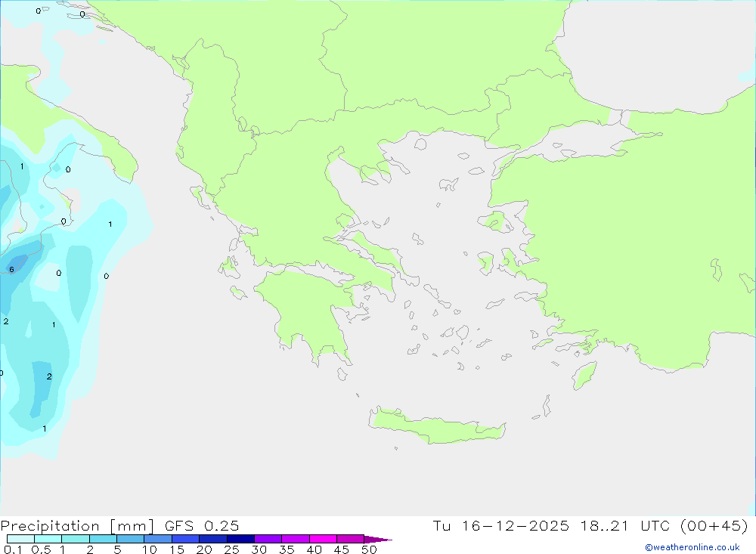Click the '25' legend scale number
The height and width of the screenshot is (554, 756).
pyautogui.click(x=232, y=549)
